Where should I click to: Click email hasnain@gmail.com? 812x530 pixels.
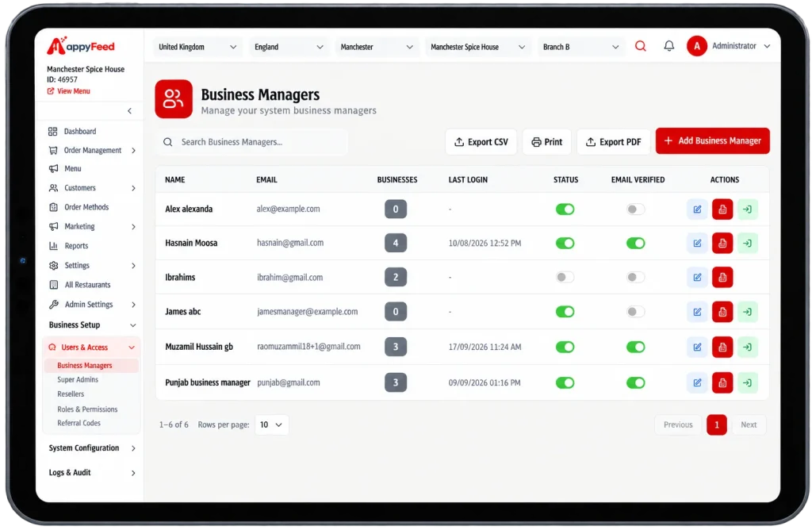tap(290, 243)
